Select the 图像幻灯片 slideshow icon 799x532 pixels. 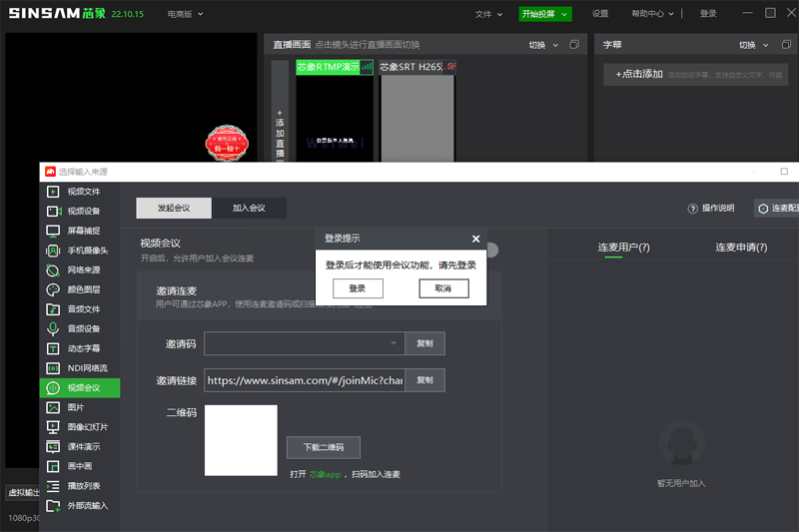coord(53,427)
